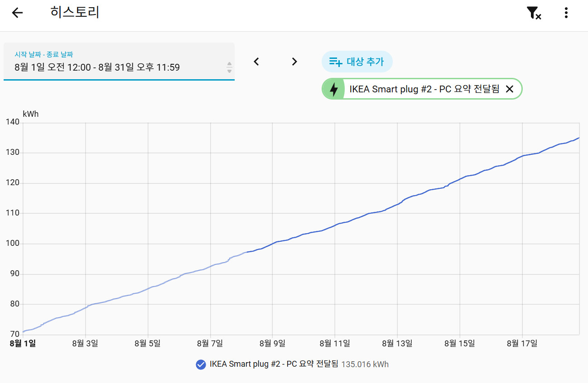Click the 90 y-axis label

click(x=14, y=274)
